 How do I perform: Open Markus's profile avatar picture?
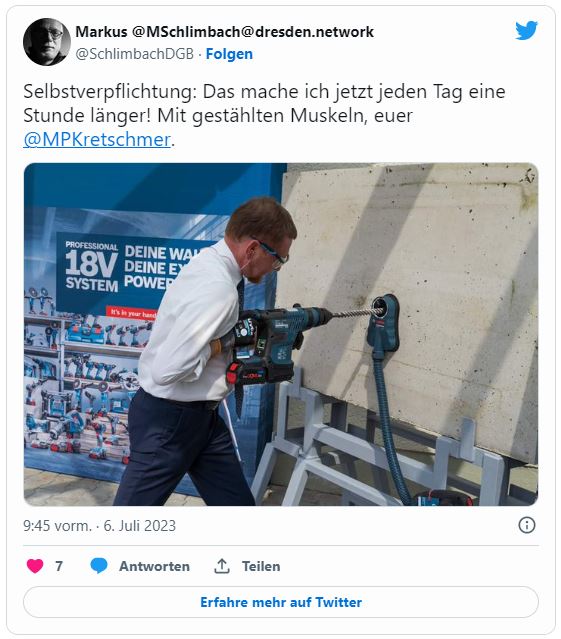(x=47, y=42)
